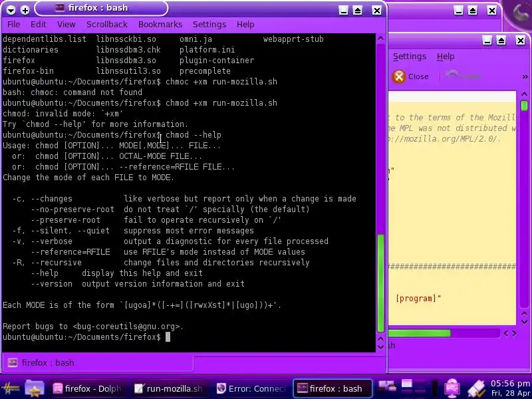This screenshot has height=399, width=532.
Task: Click the virtual desktop pager
Action: click(x=413, y=388)
